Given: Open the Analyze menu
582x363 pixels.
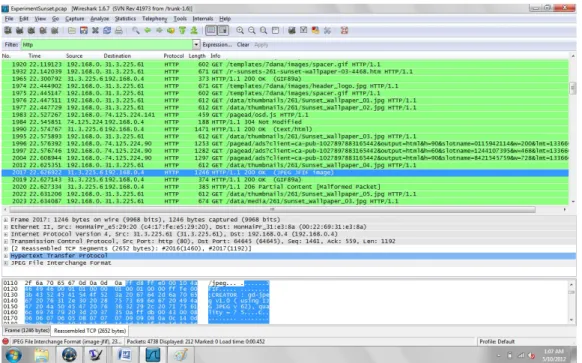Looking at the screenshot, I should point(100,19).
